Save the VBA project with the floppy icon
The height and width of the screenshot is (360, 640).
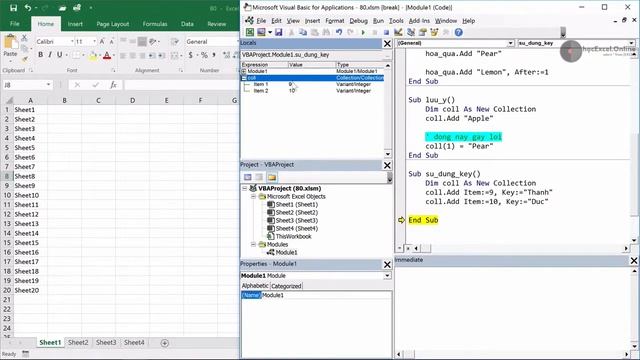(x=279, y=32)
